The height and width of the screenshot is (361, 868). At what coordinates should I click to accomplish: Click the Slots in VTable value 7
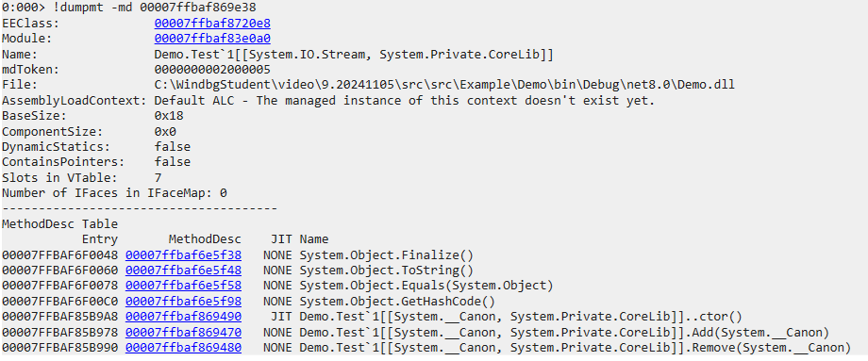[x=158, y=177]
